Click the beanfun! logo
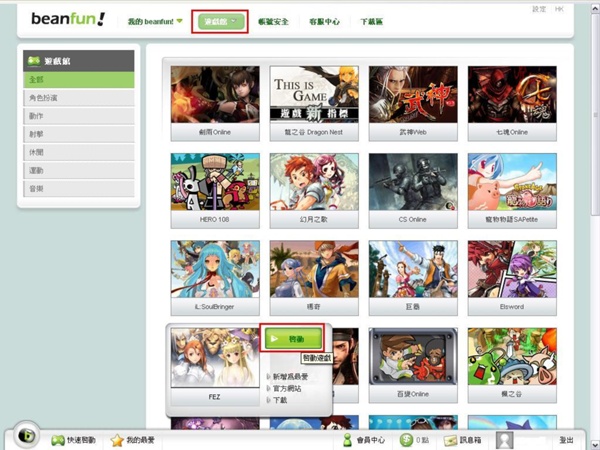This screenshot has height=450, width=600. point(68,18)
